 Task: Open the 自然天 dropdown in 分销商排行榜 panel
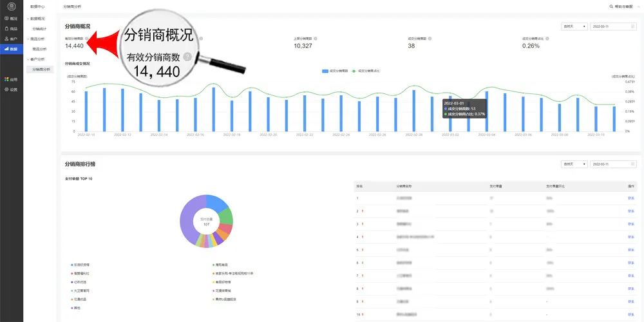[x=574, y=164]
